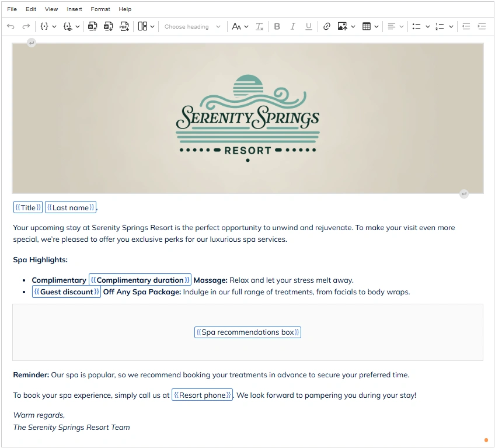
Task: Expand the font size dropdown
Action: coord(240,26)
